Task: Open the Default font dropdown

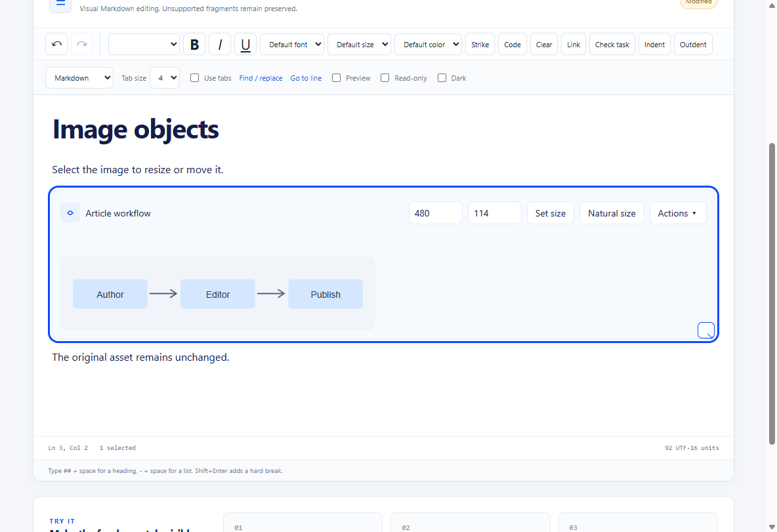Action: 292,44
